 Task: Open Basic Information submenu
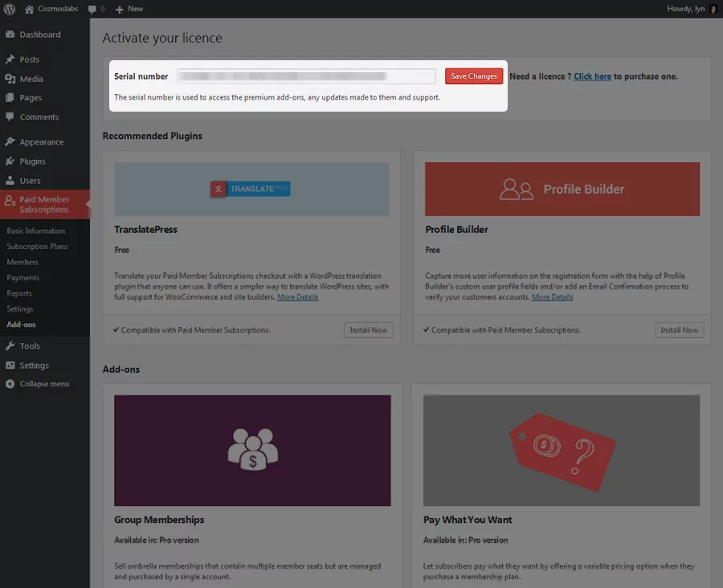click(35, 231)
